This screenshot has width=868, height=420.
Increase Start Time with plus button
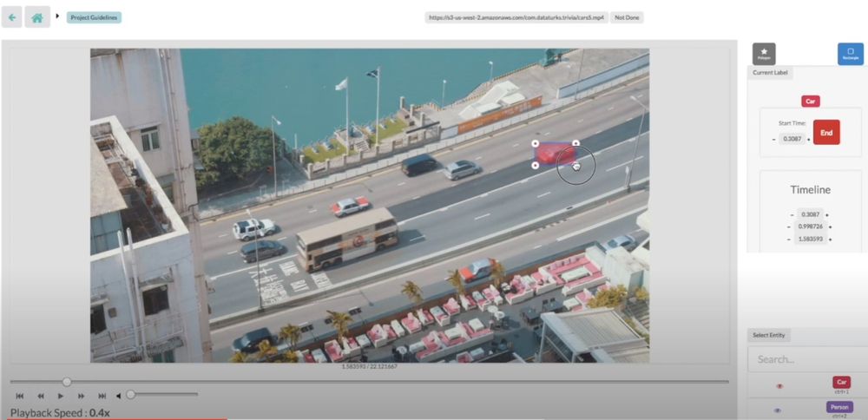click(x=808, y=139)
